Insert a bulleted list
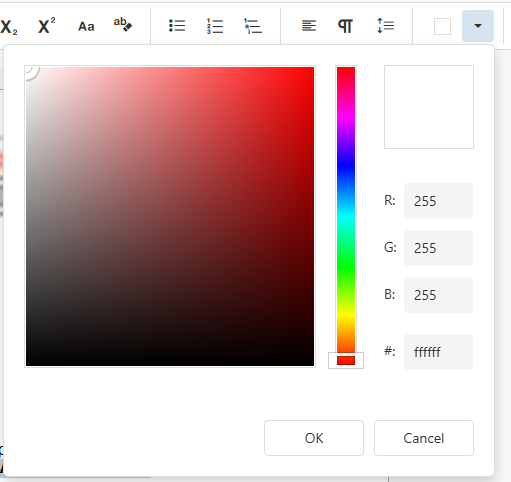Image resolution: width=511 pixels, height=482 pixels. click(177, 26)
